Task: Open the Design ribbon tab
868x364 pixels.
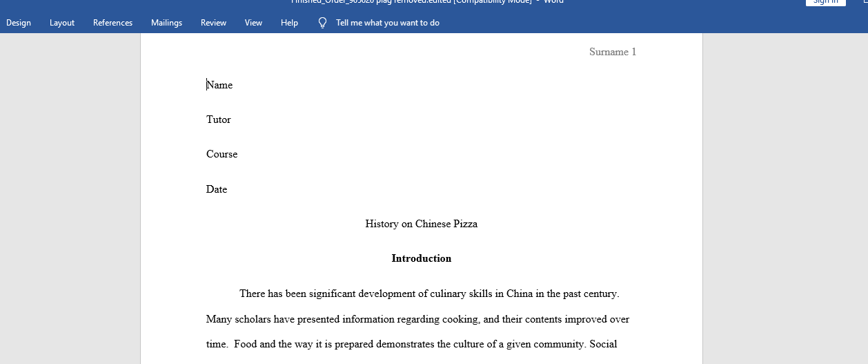Action: tap(19, 23)
